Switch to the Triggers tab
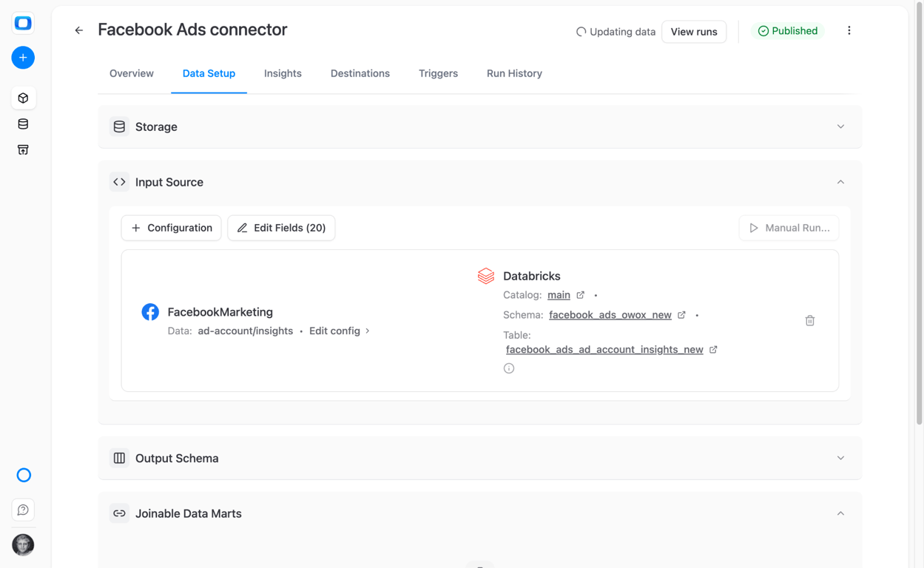Image resolution: width=924 pixels, height=568 pixels. click(x=438, y=73)
